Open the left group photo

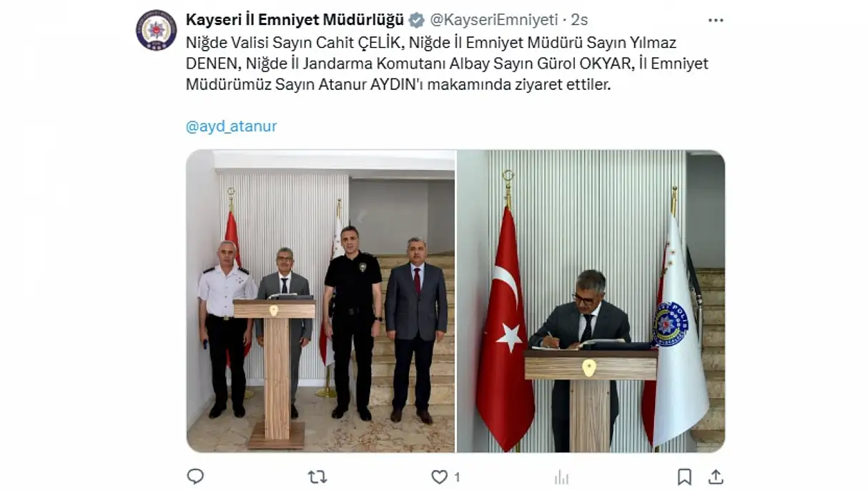pos(320,301)
